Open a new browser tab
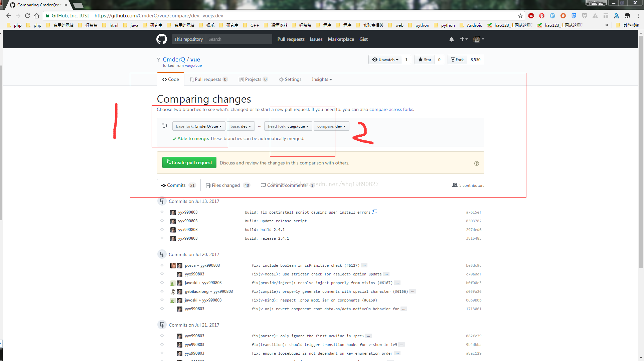The height and width of the screenshot is (361, 644). pyautogui.click(x=78, y=5)
